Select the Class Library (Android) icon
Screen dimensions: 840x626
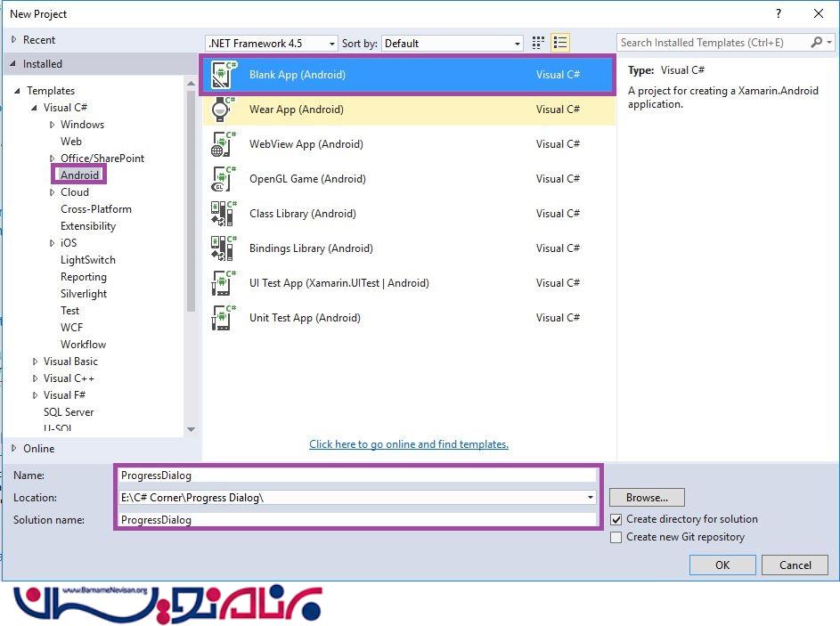point(223,214)
